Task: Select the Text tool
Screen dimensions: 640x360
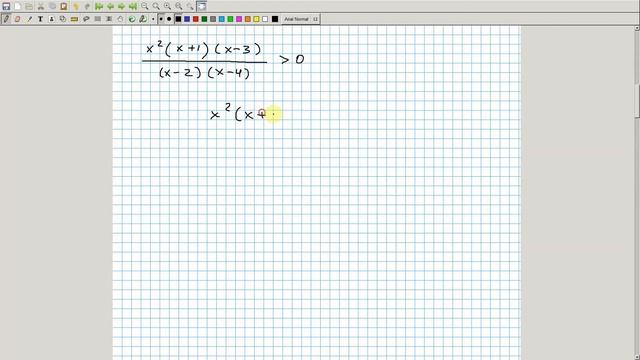Action: (x=40, y=19)
